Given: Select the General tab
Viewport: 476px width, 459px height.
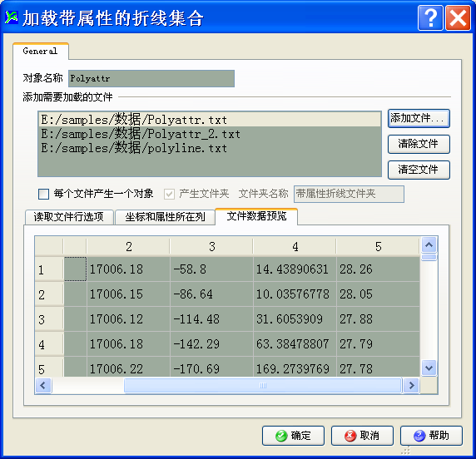Looking at the screenshot, I should pos(41,51).
